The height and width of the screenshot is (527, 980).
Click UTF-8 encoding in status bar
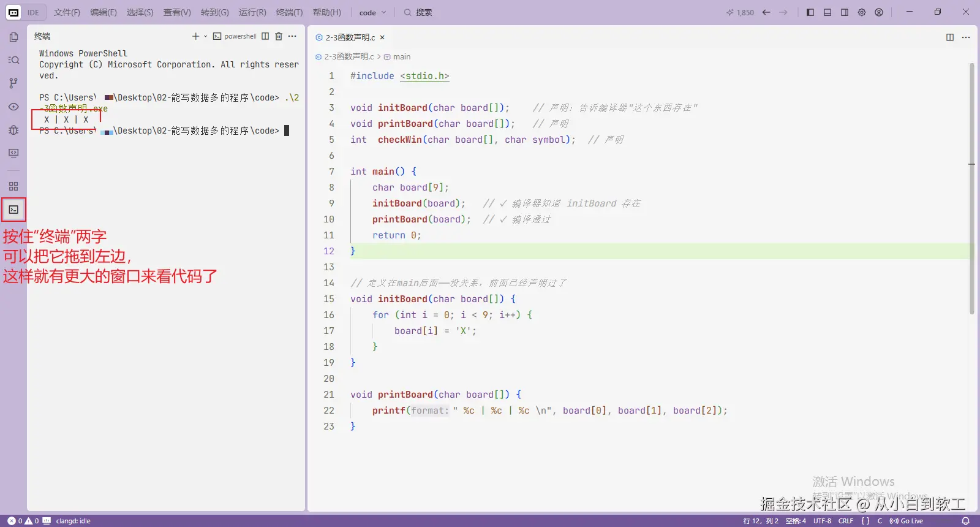pyautogui.click(x=822, y=521)
